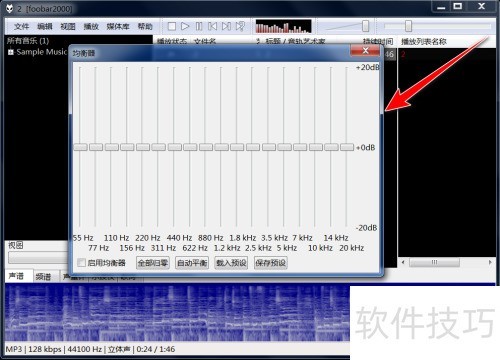500x360 pixels.
Task: Click the 载入预设 button
Action: pyautogui.click(x=231, y=263)
